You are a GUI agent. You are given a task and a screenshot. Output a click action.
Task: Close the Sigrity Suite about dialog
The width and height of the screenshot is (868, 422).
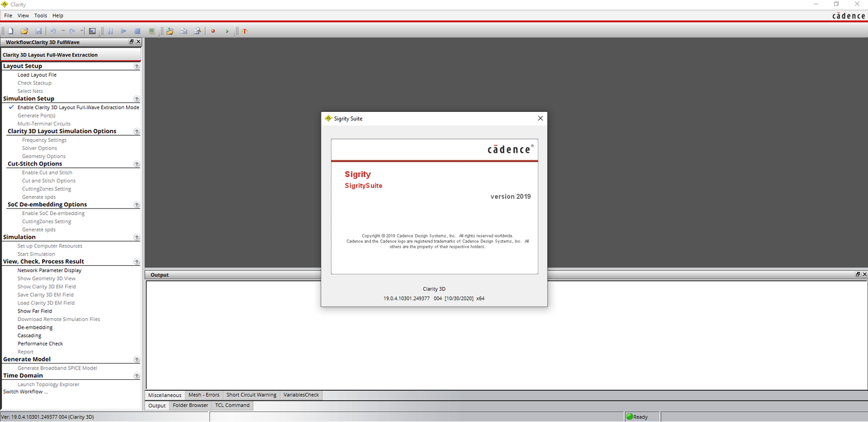coord(540,118)
